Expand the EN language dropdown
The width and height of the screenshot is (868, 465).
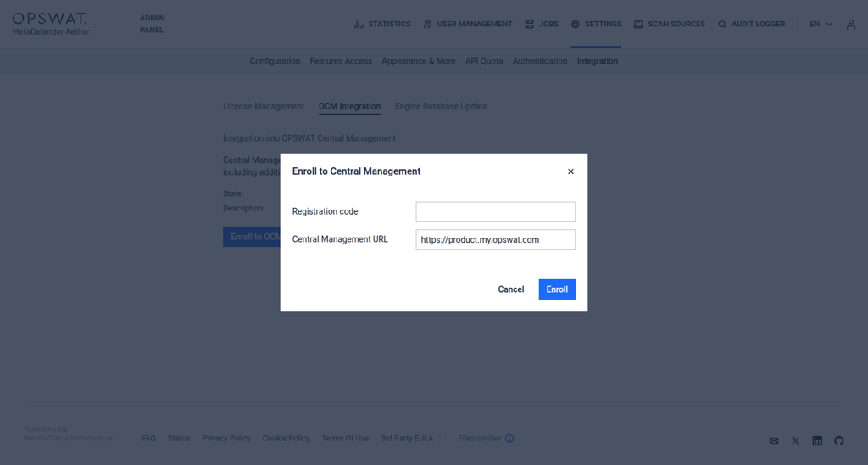click(821, 25)
